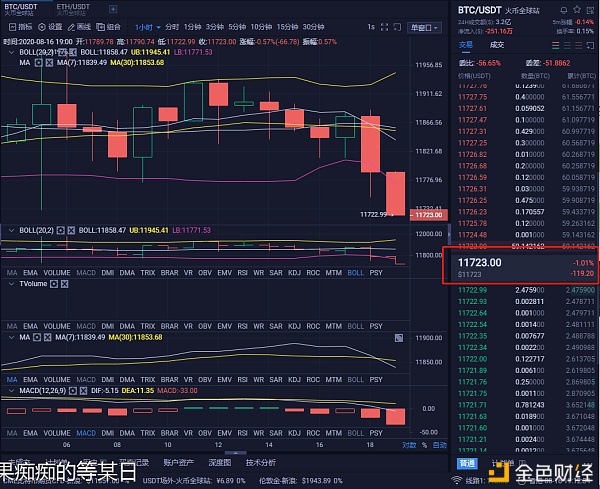600x489 pixels.
Task: Pop out chart window icon in toolbar
Action: pyautogui.click(x=398, y=27)
